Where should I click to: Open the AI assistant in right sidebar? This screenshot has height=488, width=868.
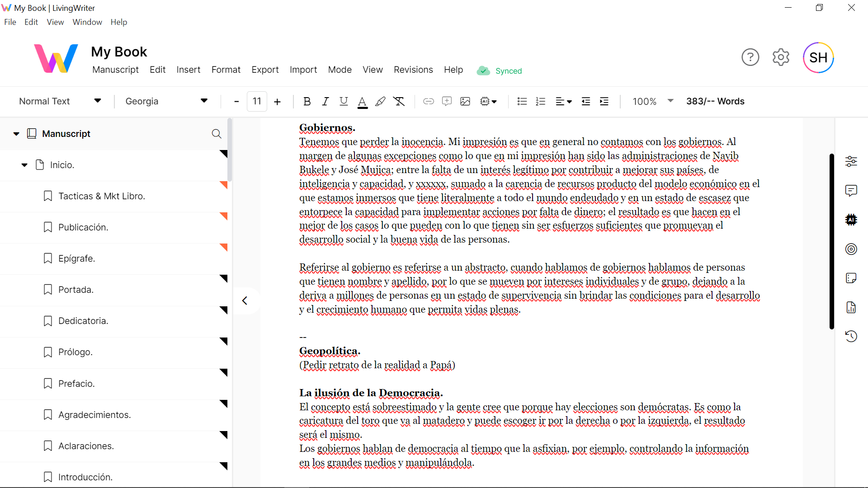[x=851, y=220]
